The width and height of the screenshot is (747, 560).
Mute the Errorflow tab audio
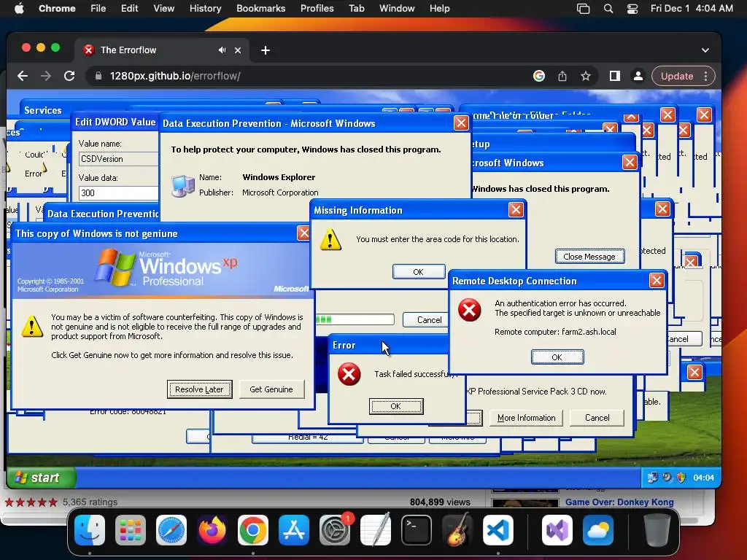[222, 50]
